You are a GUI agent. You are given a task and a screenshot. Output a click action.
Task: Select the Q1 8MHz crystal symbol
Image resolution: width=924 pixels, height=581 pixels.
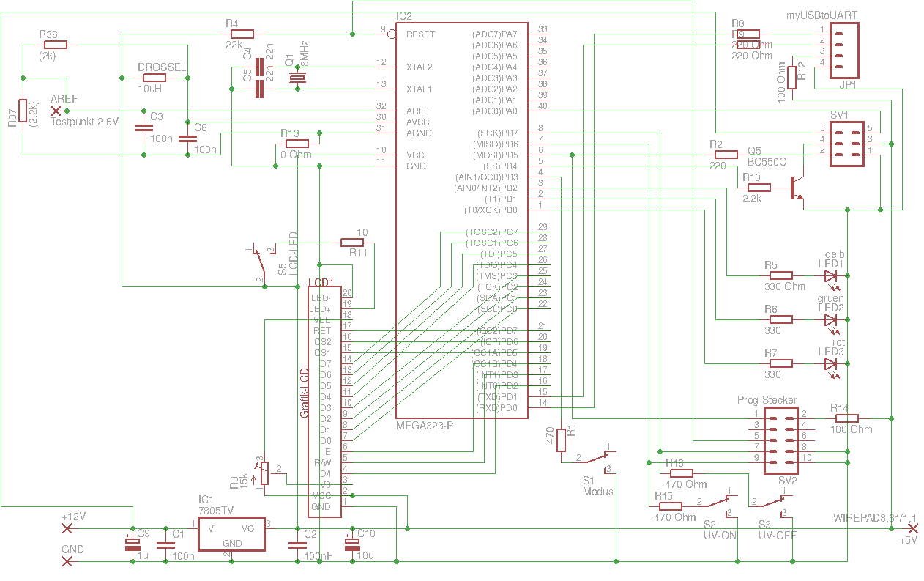297,78
